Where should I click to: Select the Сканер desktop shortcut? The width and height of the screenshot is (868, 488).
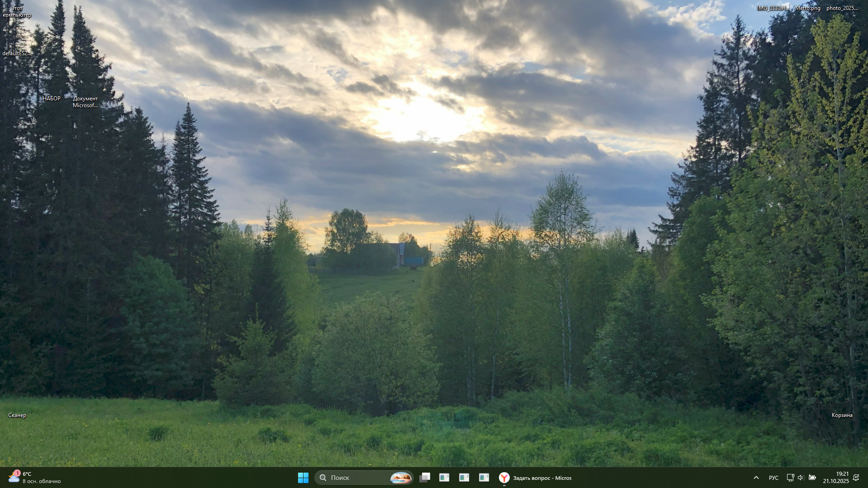[x=17, y=415]
